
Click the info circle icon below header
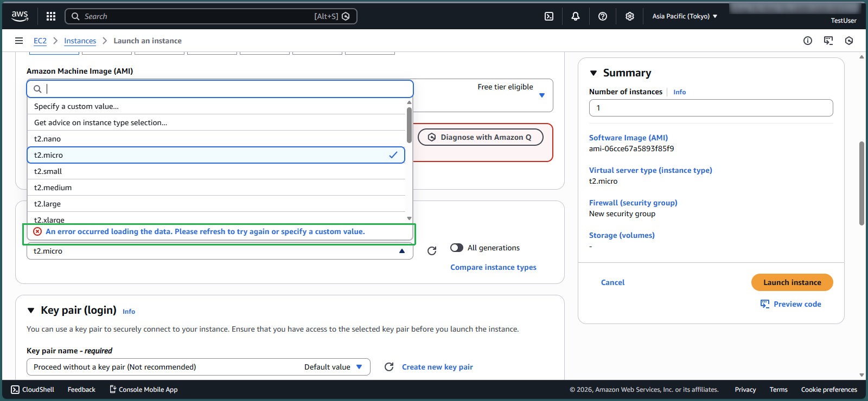tap(808, 41)
